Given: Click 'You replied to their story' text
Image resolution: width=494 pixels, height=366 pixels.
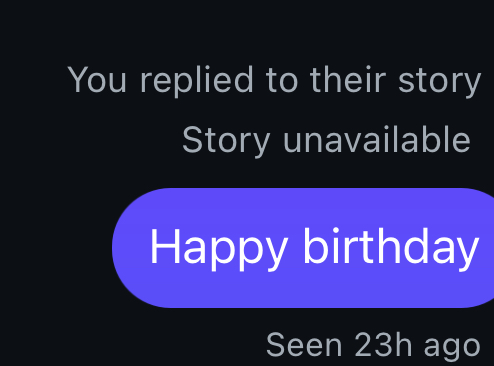Looking at the screenshot, I should coord(274,80).
